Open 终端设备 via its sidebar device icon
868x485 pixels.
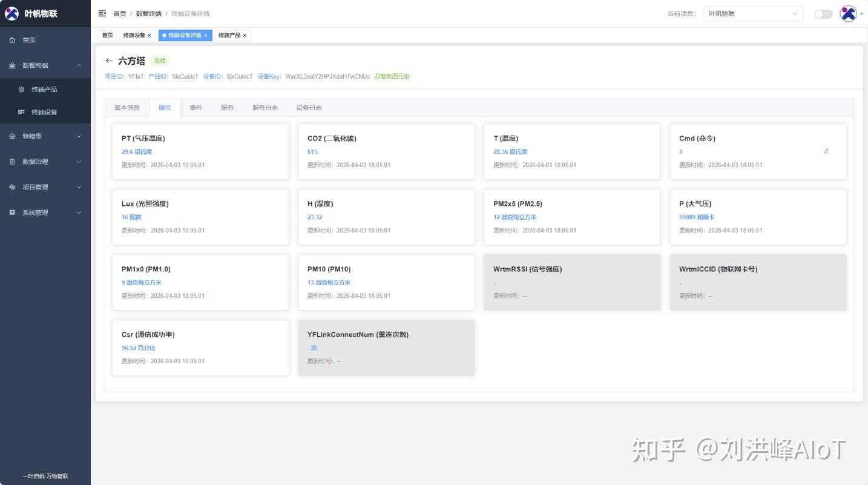[x=21, y=112]
